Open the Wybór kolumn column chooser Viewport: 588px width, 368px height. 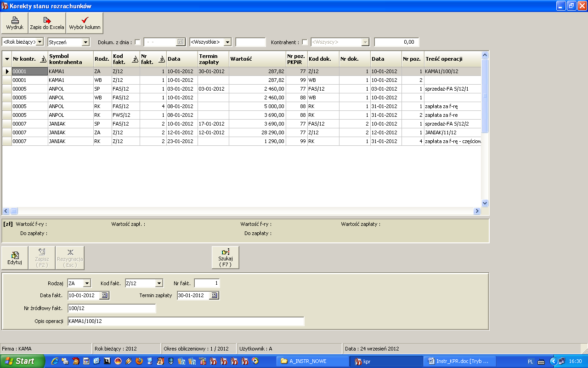[x=85, y=23]
